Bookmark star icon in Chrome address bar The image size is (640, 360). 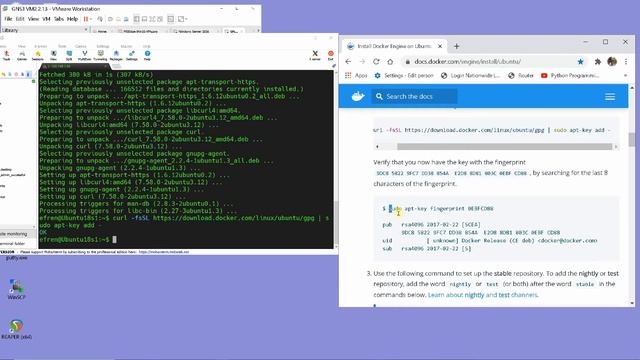(580, 62)
